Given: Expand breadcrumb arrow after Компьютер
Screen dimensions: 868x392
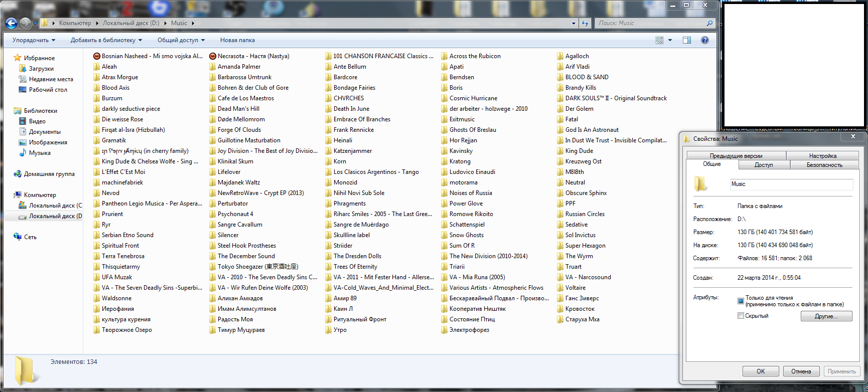Looking at the screenshot, I should click(96, 23).
